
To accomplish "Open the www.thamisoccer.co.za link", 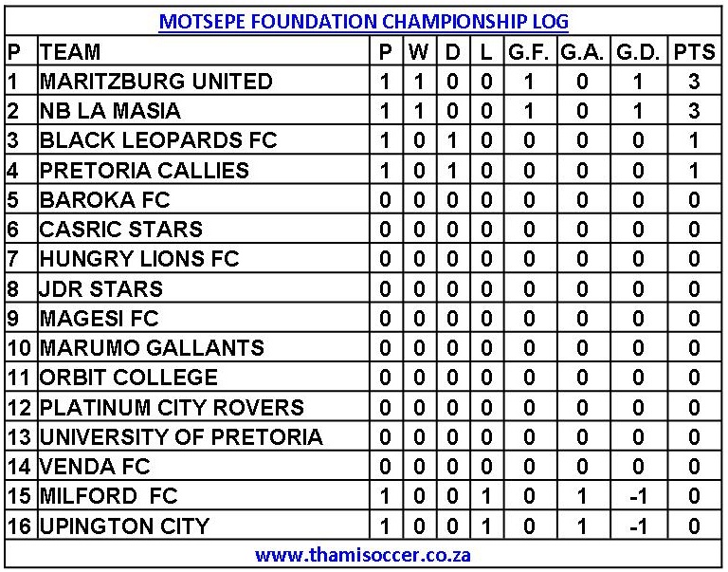I will point(363,555).
